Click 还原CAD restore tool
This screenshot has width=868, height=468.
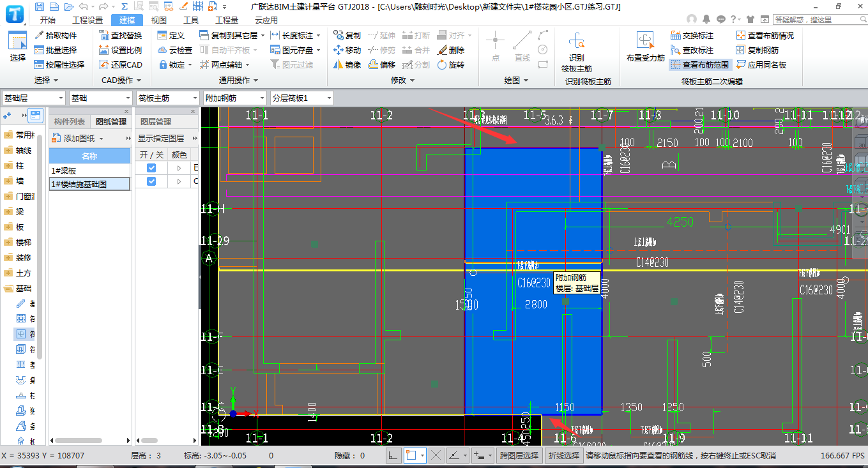click(x=121, y=64)
